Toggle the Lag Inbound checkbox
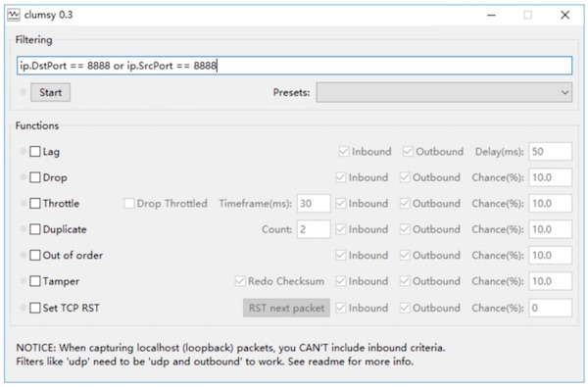The image size is (588, 387). pos(344,152)
